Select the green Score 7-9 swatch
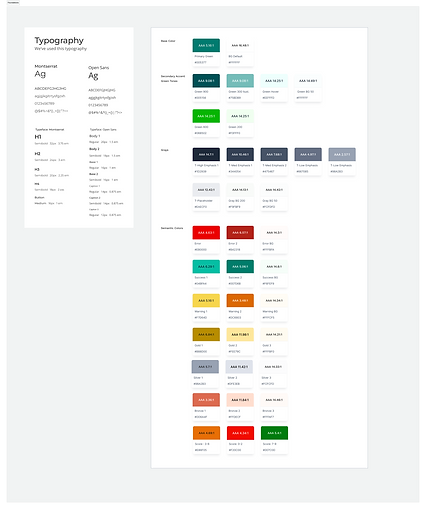 [274, 433]
